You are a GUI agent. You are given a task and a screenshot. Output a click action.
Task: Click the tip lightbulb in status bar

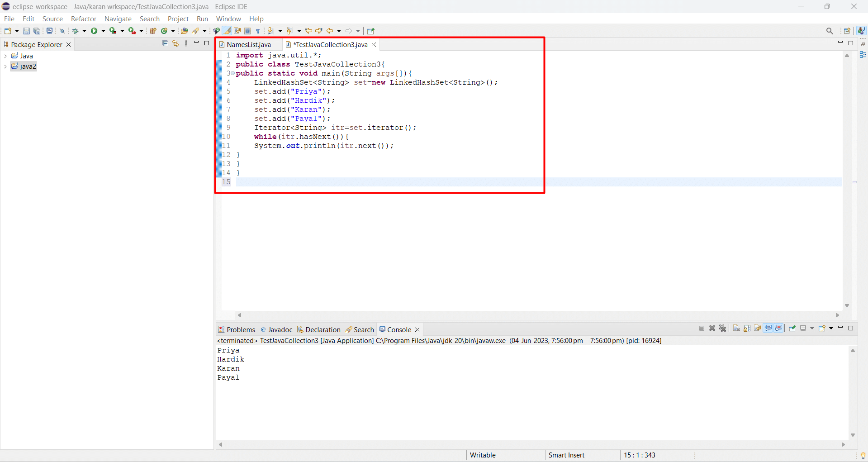coord(863,455)
